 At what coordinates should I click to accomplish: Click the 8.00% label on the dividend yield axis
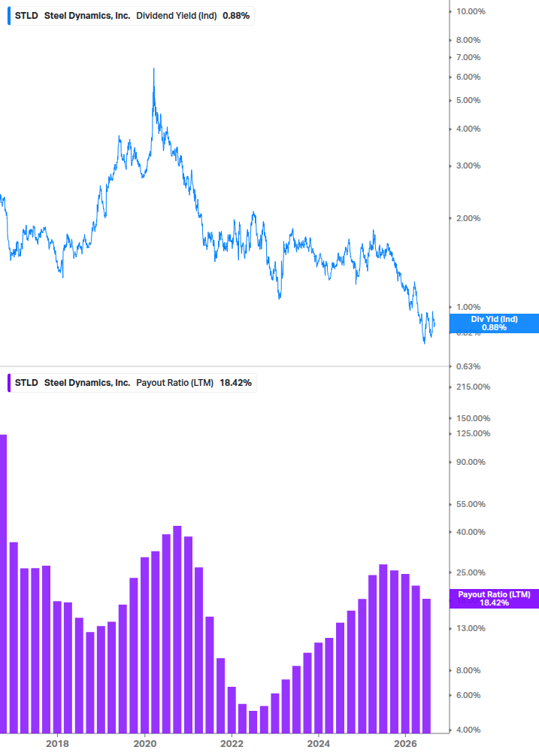click(x=468, y=40)
